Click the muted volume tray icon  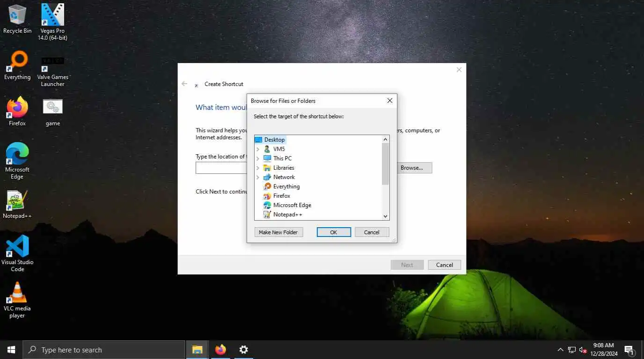pos(583,350)
